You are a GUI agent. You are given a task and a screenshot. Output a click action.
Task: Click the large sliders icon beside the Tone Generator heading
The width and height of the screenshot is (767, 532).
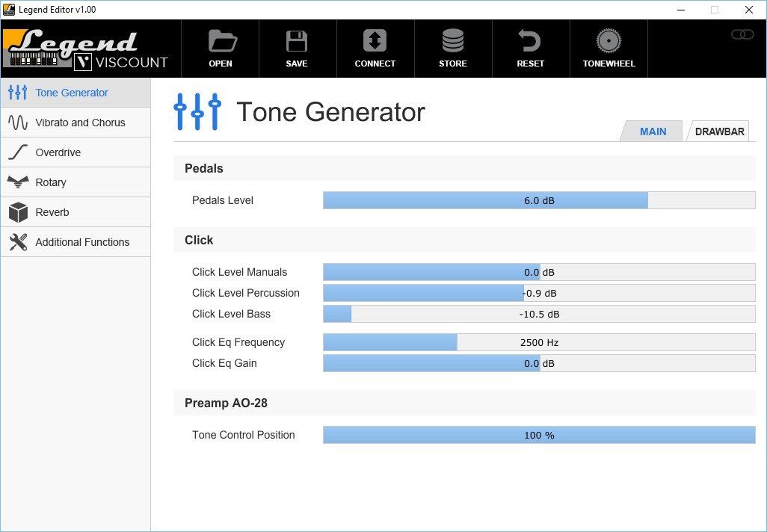point(197,111)
